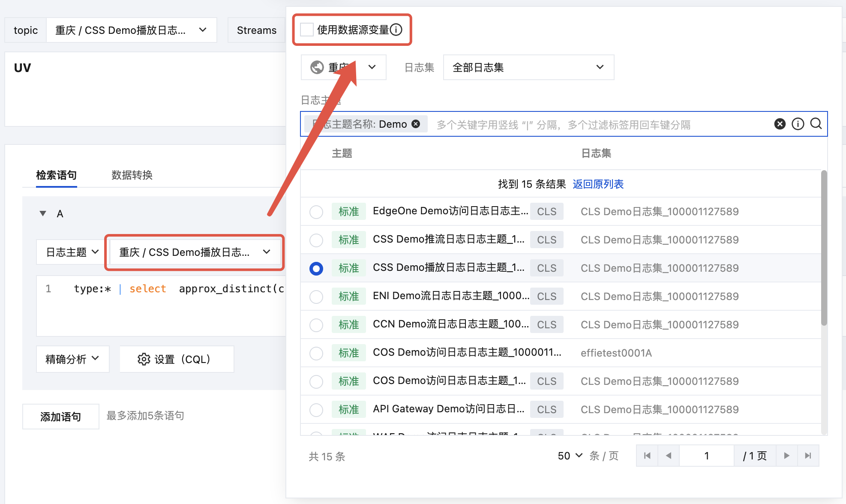
Task: Open 设置 (CQL) gear settings
Action: pos(176,359)
